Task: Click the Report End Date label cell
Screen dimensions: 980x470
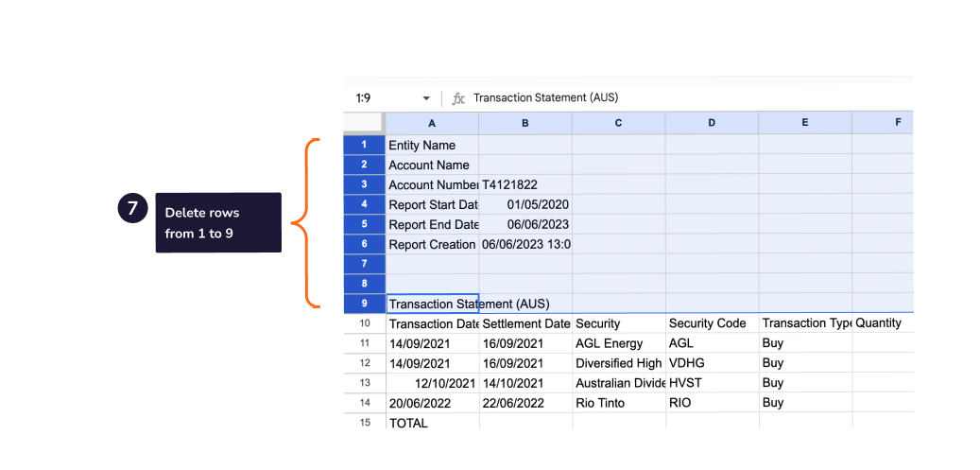Action: [x=433, y=225]
